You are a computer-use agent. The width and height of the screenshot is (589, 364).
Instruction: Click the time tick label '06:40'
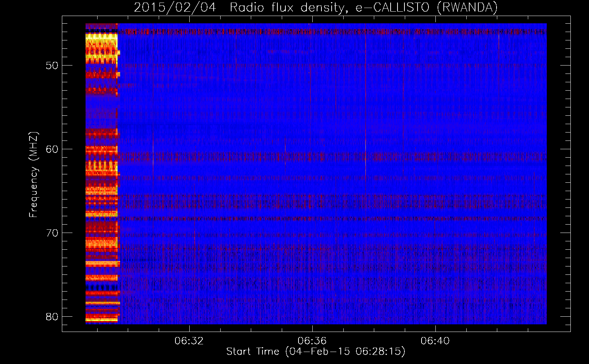pos(435,341)
